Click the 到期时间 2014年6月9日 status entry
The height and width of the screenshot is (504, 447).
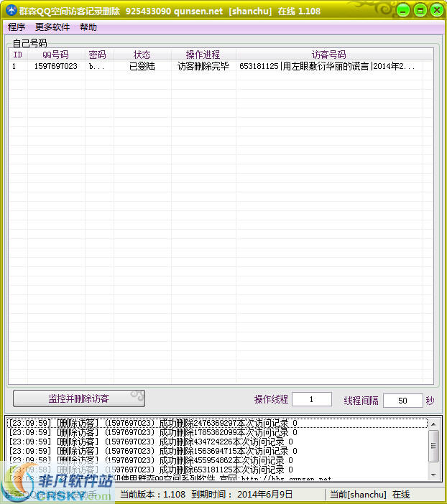click(x=242, y=495)
